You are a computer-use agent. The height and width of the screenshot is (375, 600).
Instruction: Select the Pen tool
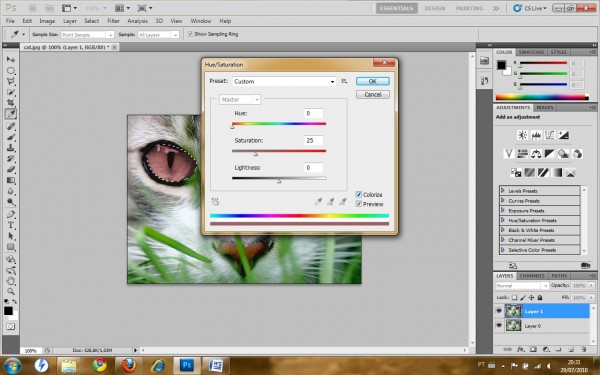click(11, 214)
